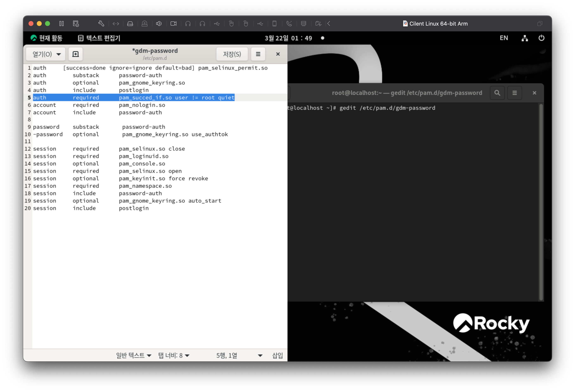This screenshot has height=392, width=575.
Task: Pause the virtual machine
Action: click(x=62, y=24)
